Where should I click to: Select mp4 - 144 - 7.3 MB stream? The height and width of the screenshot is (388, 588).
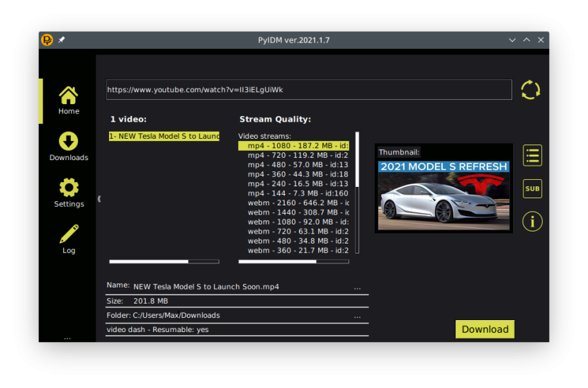[293, 193]
